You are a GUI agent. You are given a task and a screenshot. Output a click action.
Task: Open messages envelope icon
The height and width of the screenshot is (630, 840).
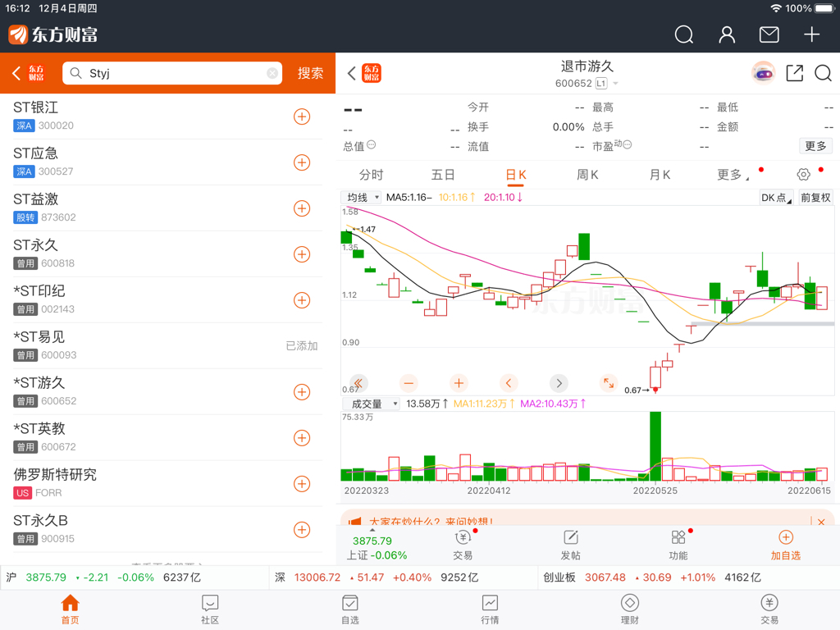click(x=769, y=34)
